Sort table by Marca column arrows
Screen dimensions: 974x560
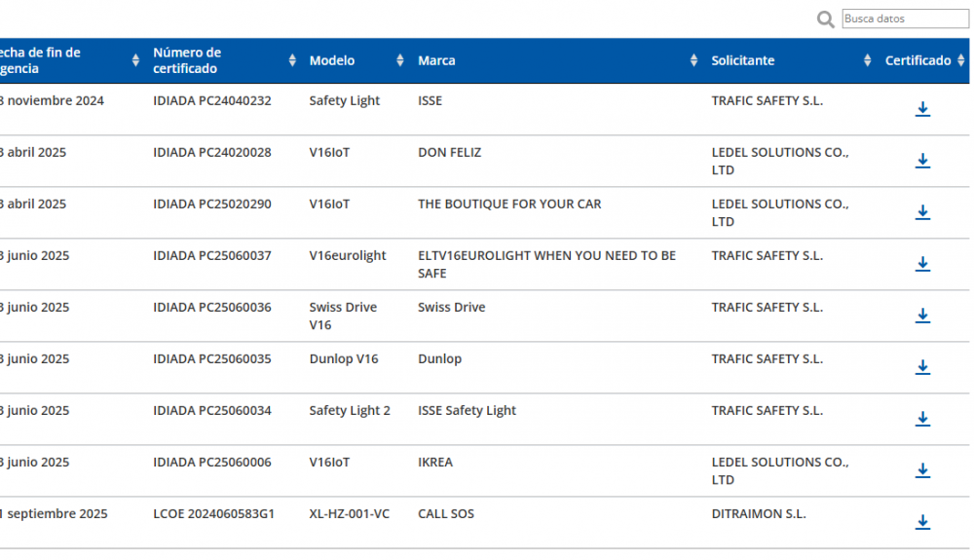point(693,60)
